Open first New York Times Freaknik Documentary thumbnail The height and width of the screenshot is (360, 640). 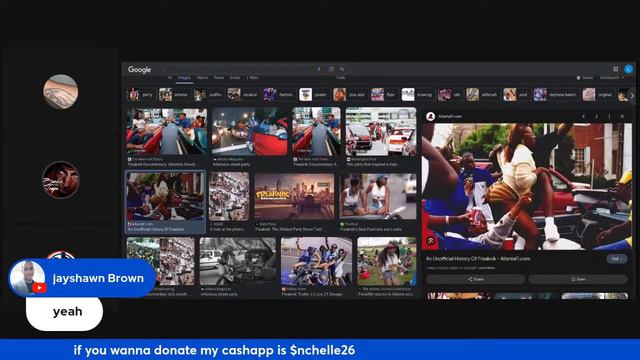tap(167, 132)
